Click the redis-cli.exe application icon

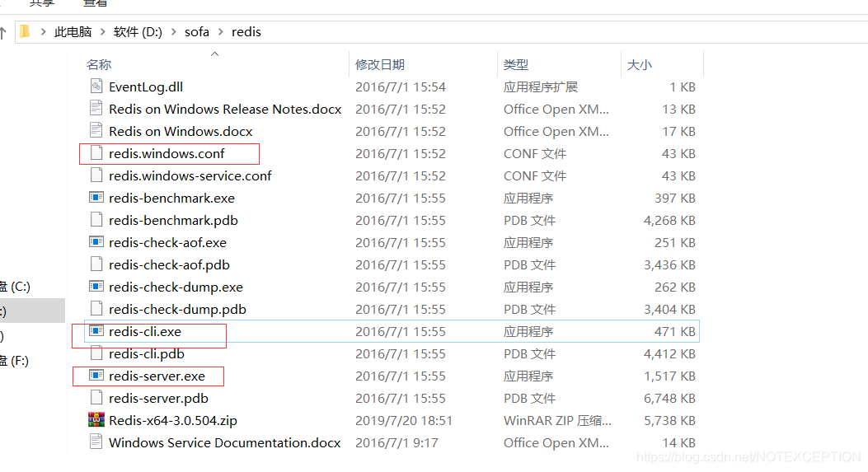click(96, 331)
